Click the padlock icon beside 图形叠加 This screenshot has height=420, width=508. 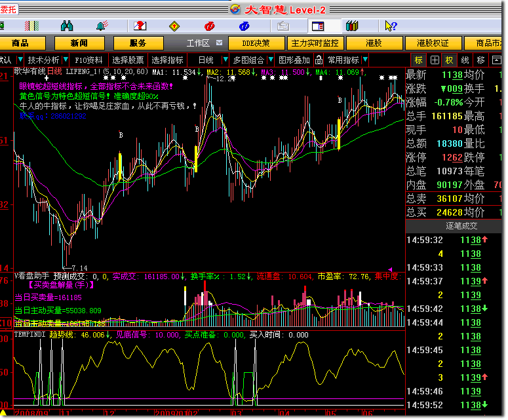(x=319, y=60)
